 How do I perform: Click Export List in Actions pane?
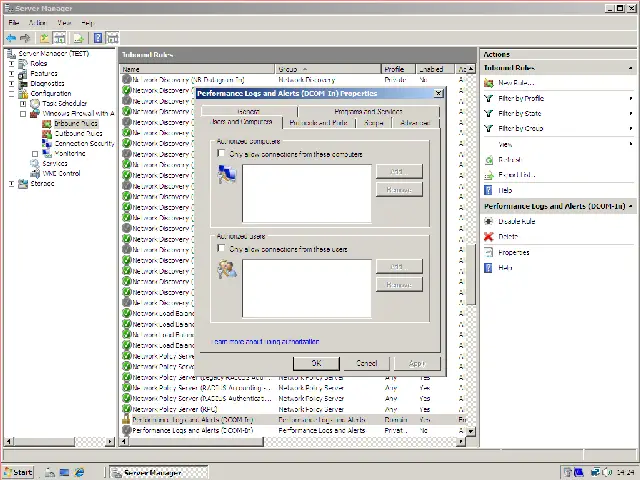(x=516, y=175)
